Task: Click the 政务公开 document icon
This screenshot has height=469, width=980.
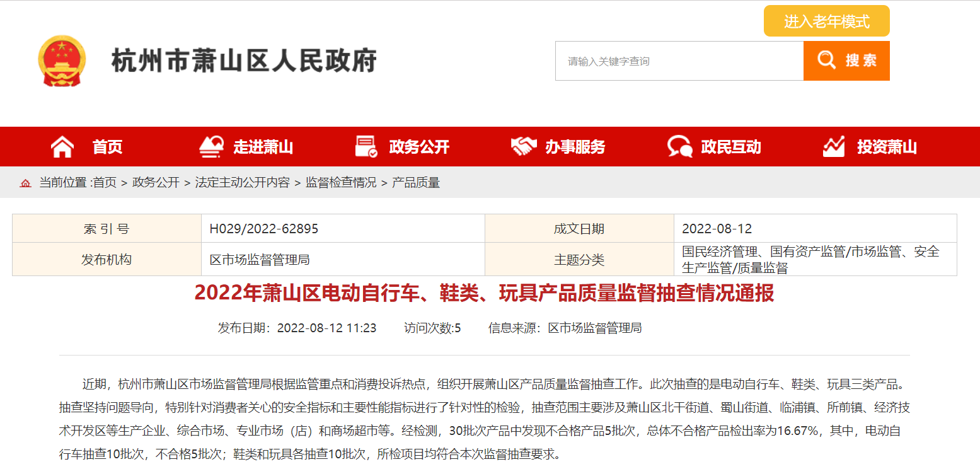Action: 366,147
